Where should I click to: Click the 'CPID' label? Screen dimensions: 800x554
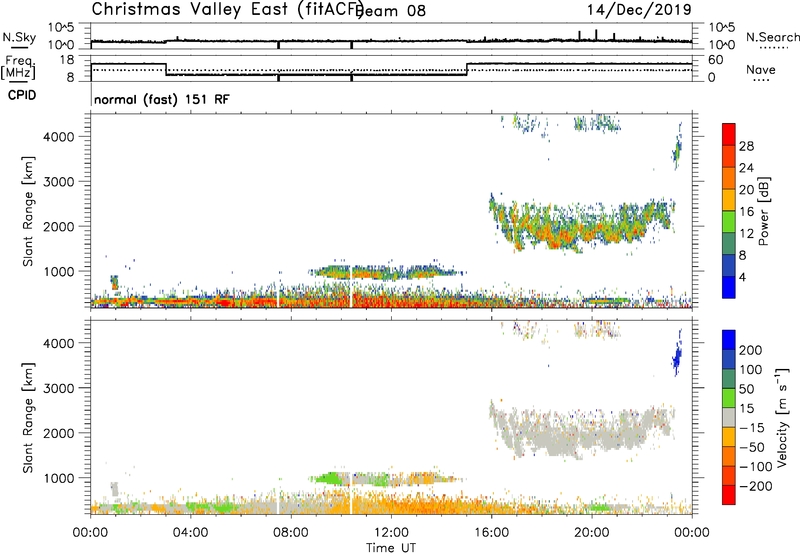point(22,95)
